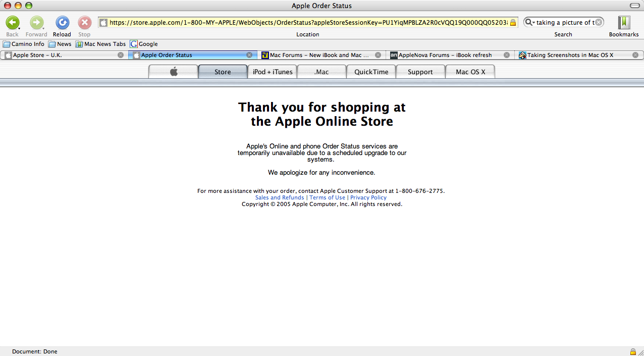644x356 pixels.
Task: Open the Sales and Refunds link
Action: 280,197
